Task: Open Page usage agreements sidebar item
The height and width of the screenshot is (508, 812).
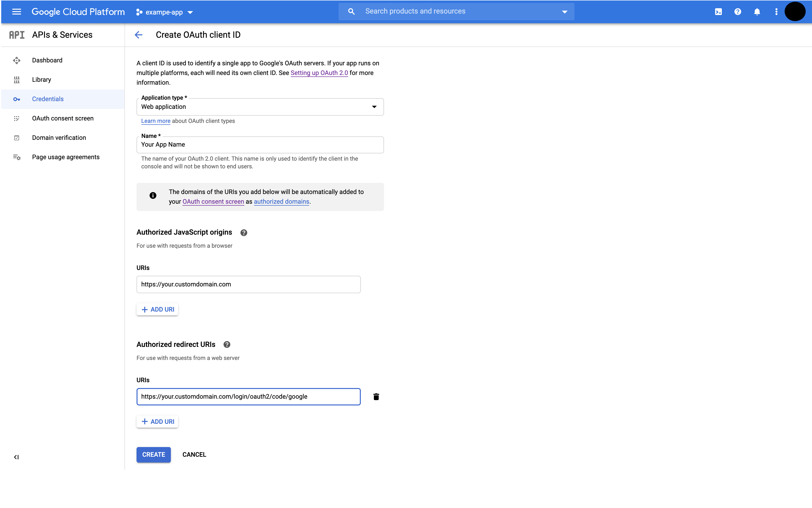Action: coord(63,157)
